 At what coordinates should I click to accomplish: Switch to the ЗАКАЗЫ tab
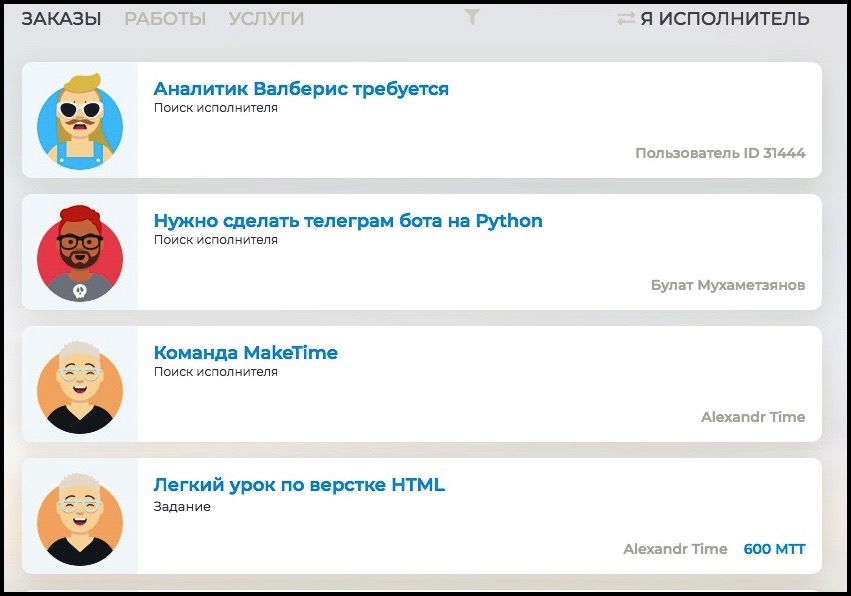pyautogui.click(x=61, y=18)
